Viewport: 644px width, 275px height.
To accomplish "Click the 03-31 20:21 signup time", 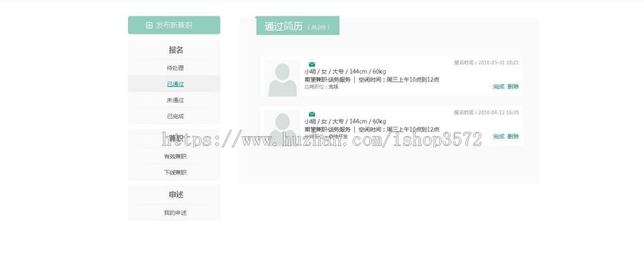I will click(x=487, y=63).
